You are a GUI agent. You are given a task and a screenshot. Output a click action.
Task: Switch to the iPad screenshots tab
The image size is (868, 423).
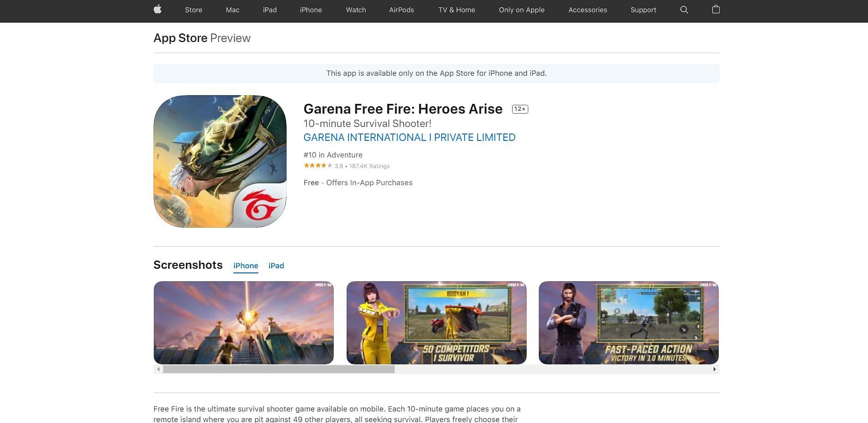coord(276,266)
